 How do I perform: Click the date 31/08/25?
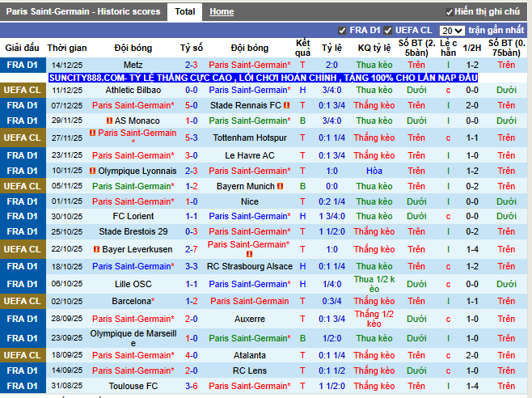[x=67, y=386]
